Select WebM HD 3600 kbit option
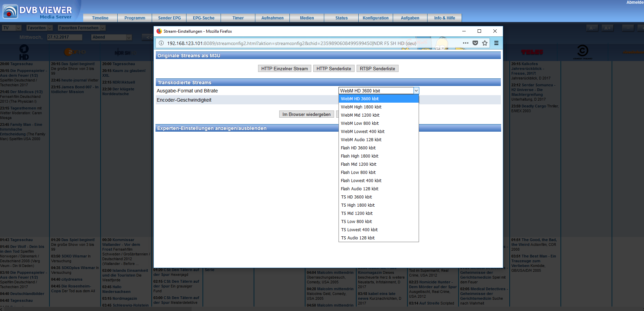 [378, 99]
